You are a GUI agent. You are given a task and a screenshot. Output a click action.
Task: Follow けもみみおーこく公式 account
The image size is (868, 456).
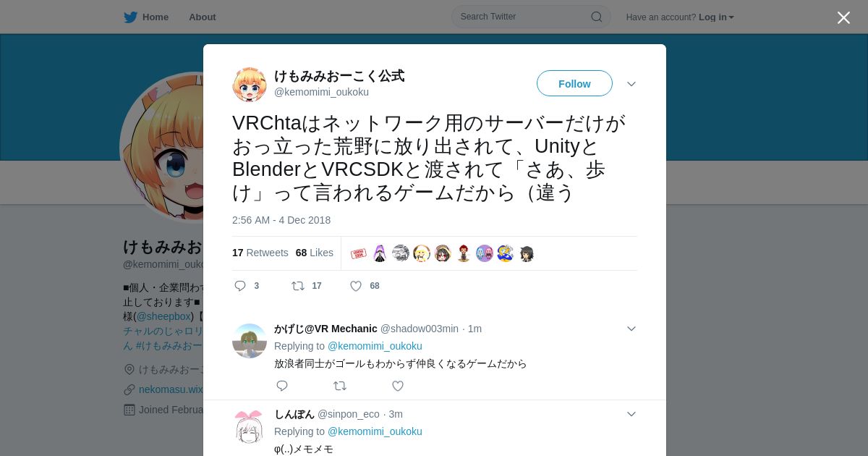click(574, 83)
